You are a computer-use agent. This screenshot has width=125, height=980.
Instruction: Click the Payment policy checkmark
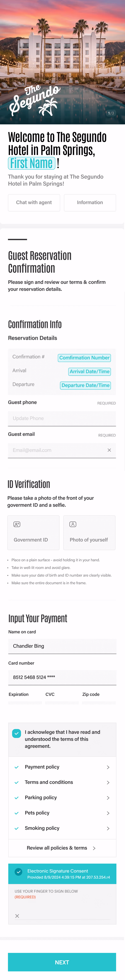coord(17,767)
